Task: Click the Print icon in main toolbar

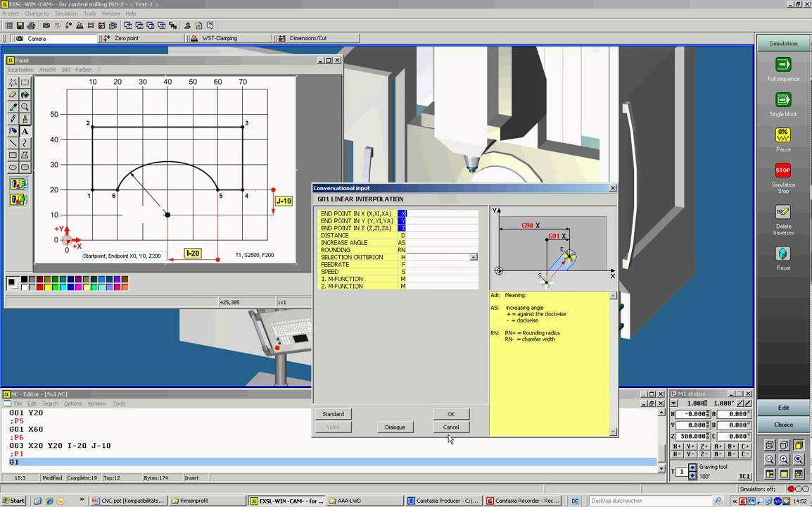Action: point(31,25)
